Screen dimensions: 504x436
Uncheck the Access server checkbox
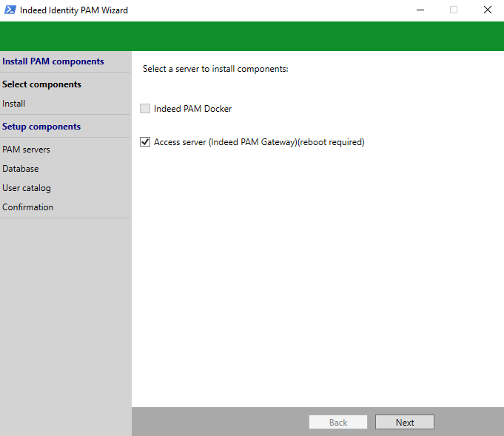[145, 142]
